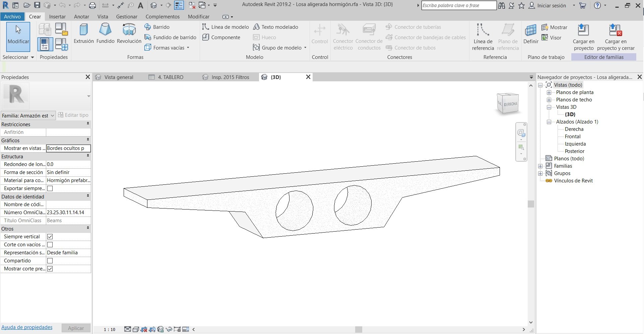Expand Planos de techo node
This screenshot has width=644, height=334.
pyautogui.click(x=549, y=100)
